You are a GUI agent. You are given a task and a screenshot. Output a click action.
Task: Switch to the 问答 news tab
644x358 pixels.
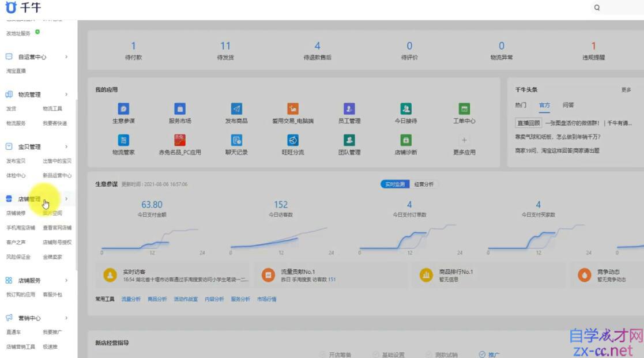pyautogui.click(x=568, y=105)
